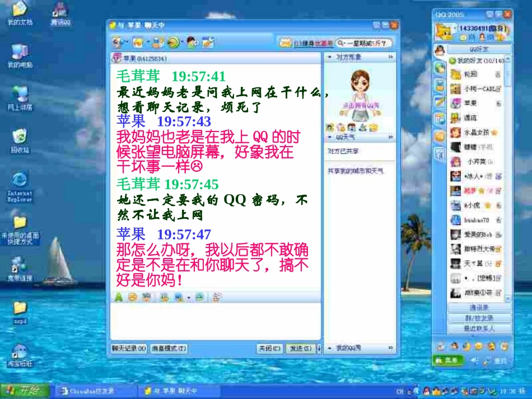Select 腾讯QQ desktop shortcut
Viewport: 532px width, 399px height.
tap(60, 13)
